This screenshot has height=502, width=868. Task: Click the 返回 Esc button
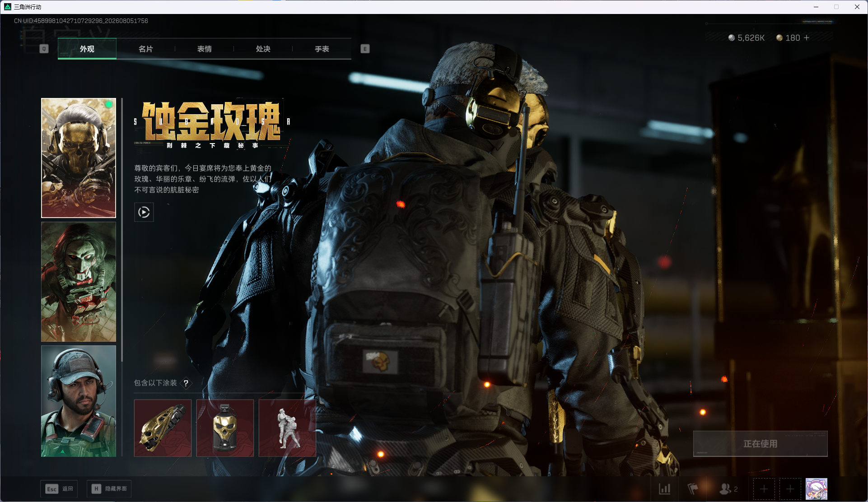(x=59, y=489)
